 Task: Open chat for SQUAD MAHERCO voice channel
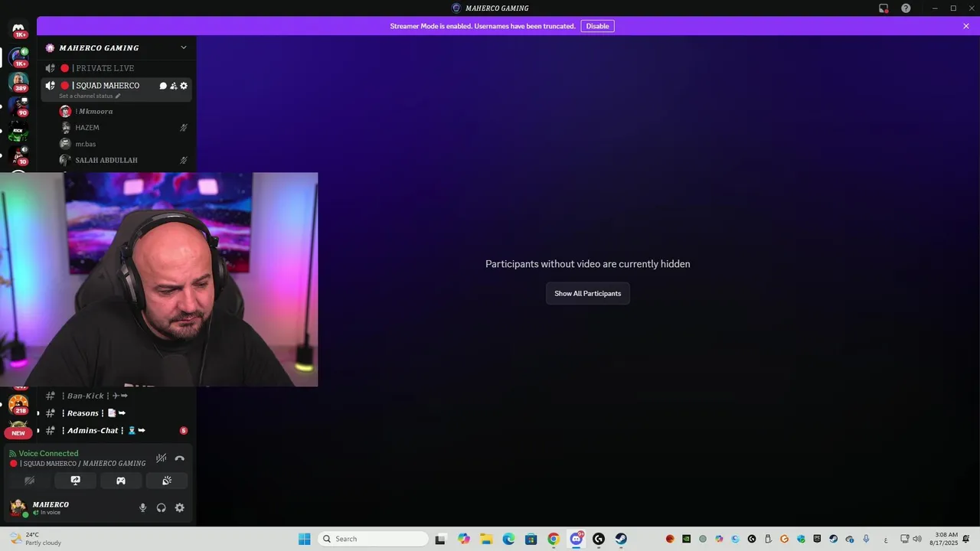tap(163, 86)
